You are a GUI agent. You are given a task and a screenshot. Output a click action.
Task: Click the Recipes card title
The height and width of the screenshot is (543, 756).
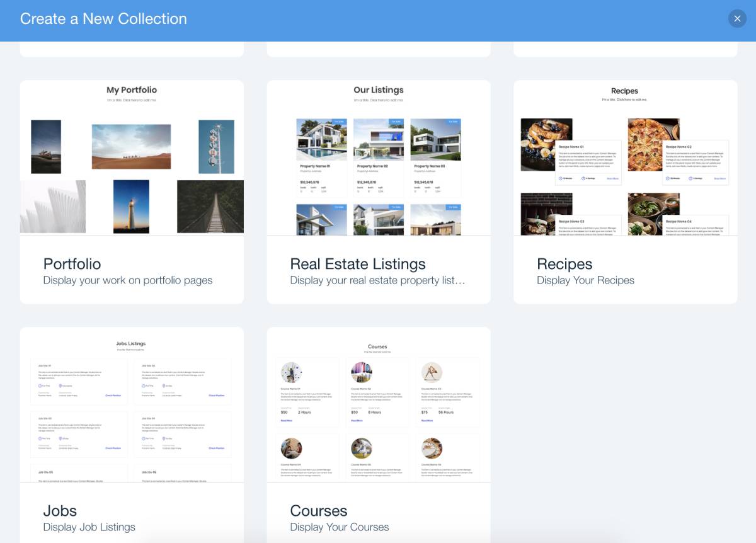pyautogui.click(x=564, y=264)
